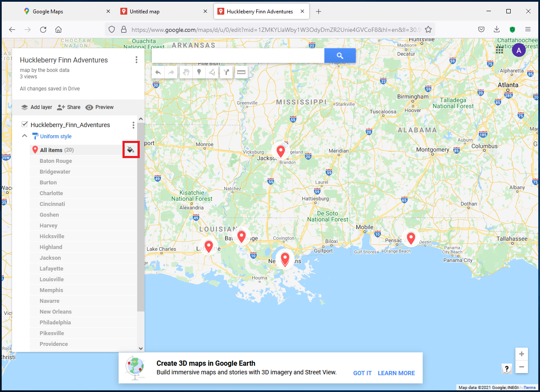540x392 pixels.
Task: Uncheck the Huckleberry_Finn_Adventures layer checkbox
Action: pos(25,124)
